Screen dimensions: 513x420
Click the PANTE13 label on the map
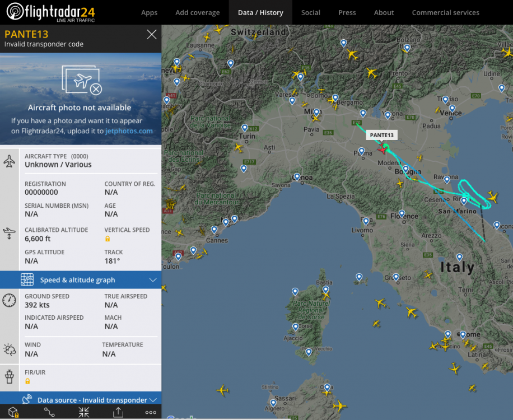point(382,135)
